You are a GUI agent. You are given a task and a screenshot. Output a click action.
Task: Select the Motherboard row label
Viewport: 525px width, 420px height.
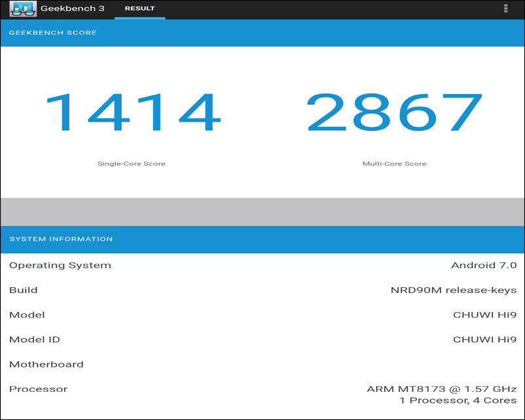pos(46,364)
